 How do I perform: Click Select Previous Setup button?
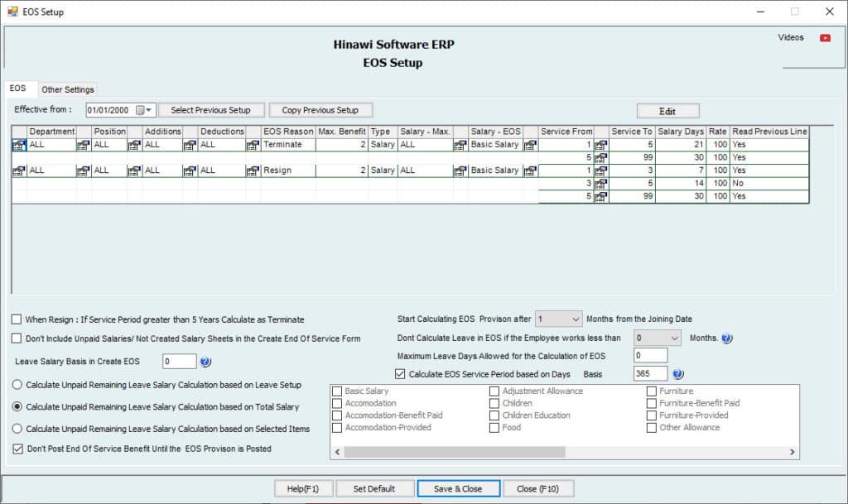(211, 110)
